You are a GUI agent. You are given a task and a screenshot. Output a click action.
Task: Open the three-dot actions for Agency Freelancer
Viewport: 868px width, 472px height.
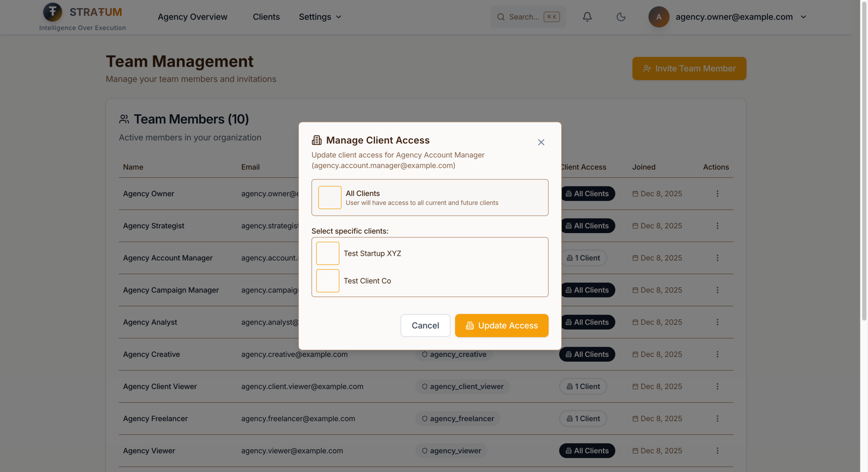(x=717, y=418)
